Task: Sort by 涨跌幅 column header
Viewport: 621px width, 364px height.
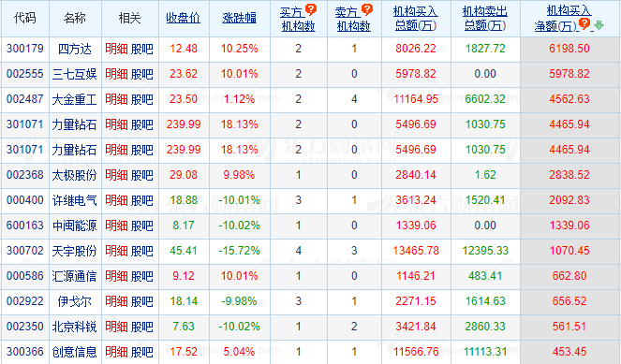Action: point(239,18)
